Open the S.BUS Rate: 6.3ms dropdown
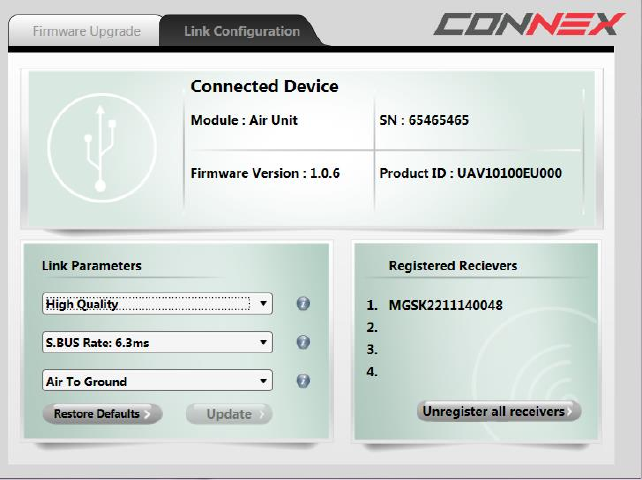 (157, 342)
